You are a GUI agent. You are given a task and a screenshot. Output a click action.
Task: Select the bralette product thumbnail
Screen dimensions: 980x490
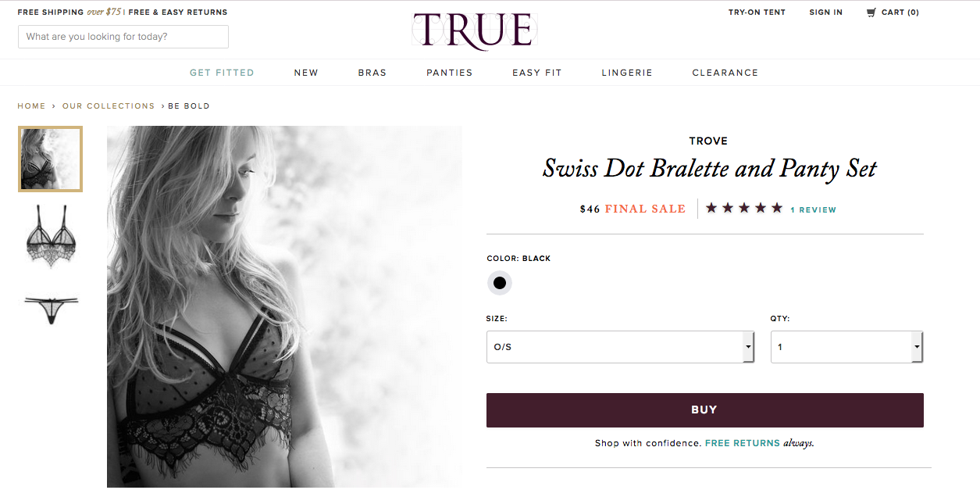[50, 235]
